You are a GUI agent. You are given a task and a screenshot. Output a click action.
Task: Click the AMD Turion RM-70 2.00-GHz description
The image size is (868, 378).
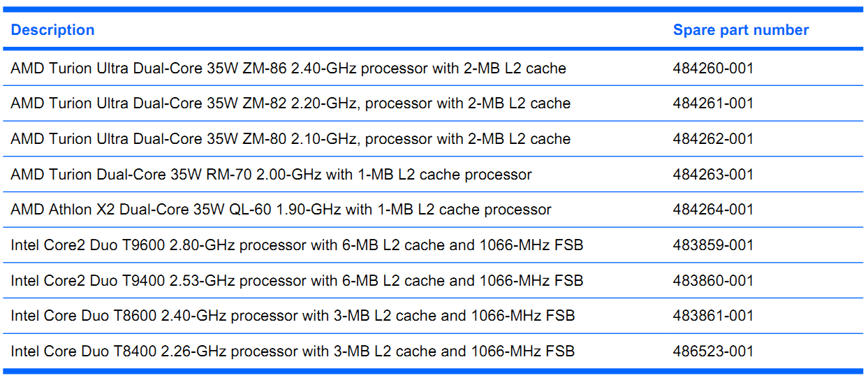271,175
